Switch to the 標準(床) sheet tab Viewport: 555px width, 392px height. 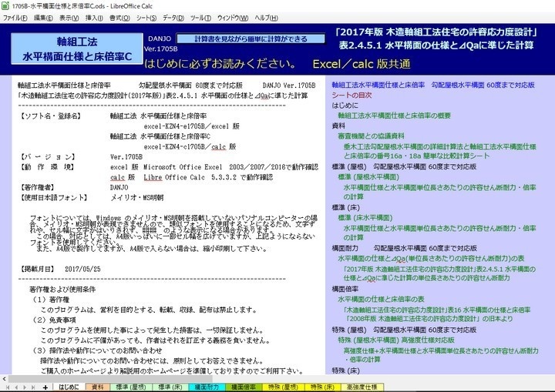pos(170,387)
